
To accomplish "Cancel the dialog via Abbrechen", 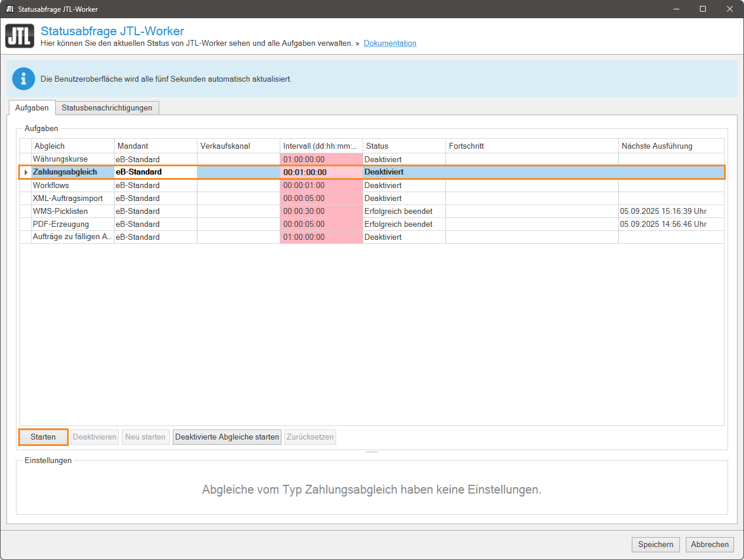I will [709, 545].
